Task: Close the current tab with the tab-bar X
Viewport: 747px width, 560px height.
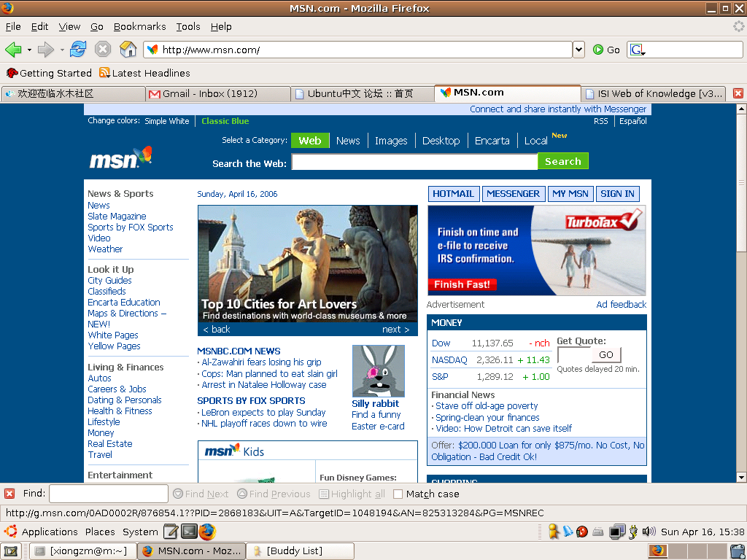Action: [738, 93]
